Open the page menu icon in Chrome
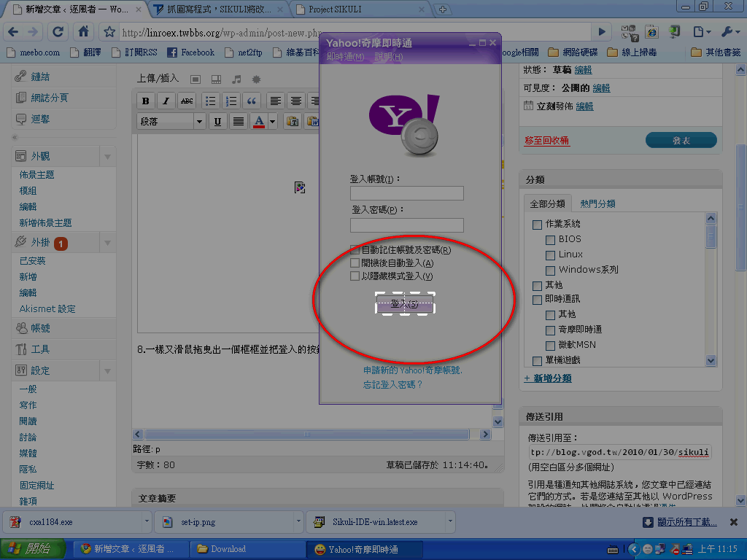The width and height of the screenshot is (747, 560). tap(702, 32)
